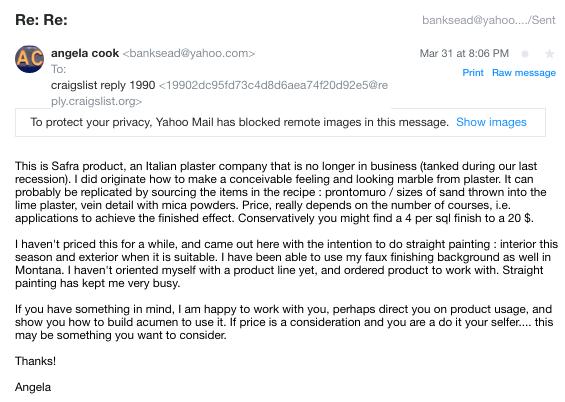This screenshot has width=565, height=402.
Task: Click the To: field label
Action: [59, 69]
